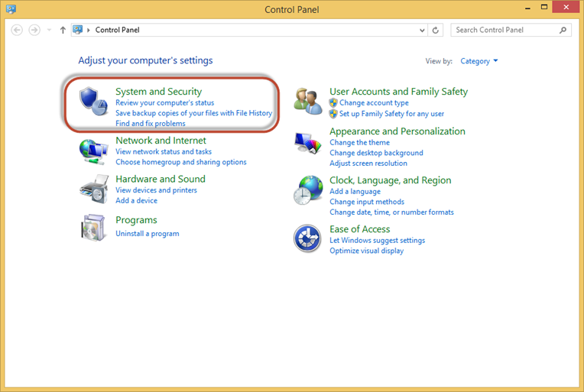Click the Ease of Access icon

[x=307, y=238]
